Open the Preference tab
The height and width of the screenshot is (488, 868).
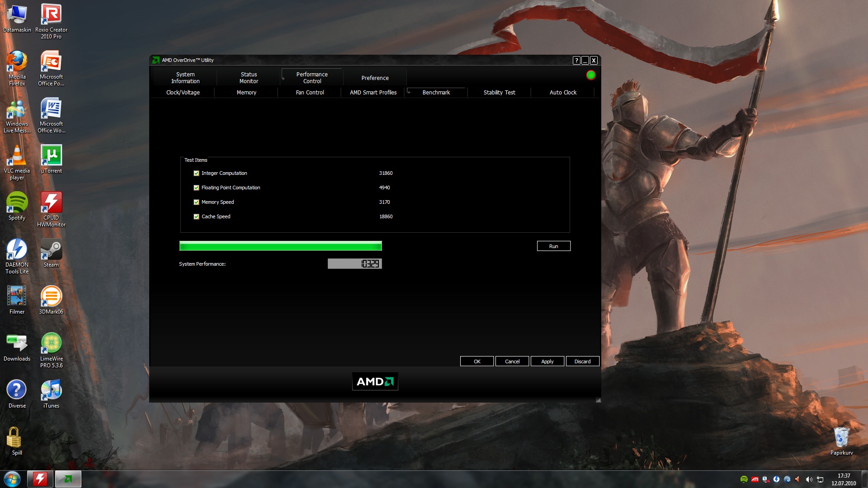pos(375,78)
